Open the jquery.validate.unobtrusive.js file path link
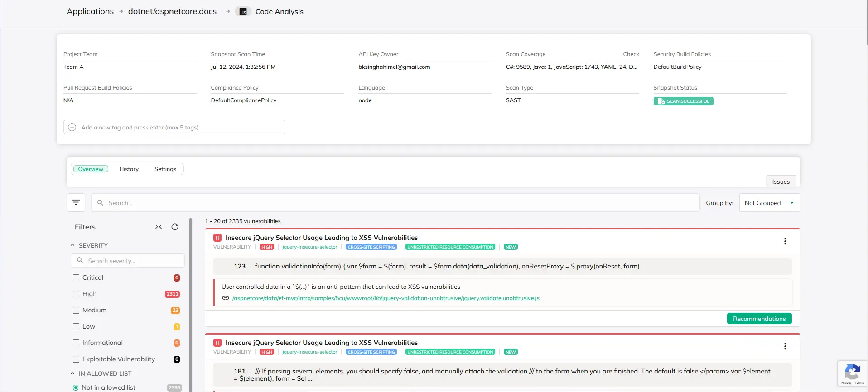Screen dimensions: 868x392 tap(386, 298)
